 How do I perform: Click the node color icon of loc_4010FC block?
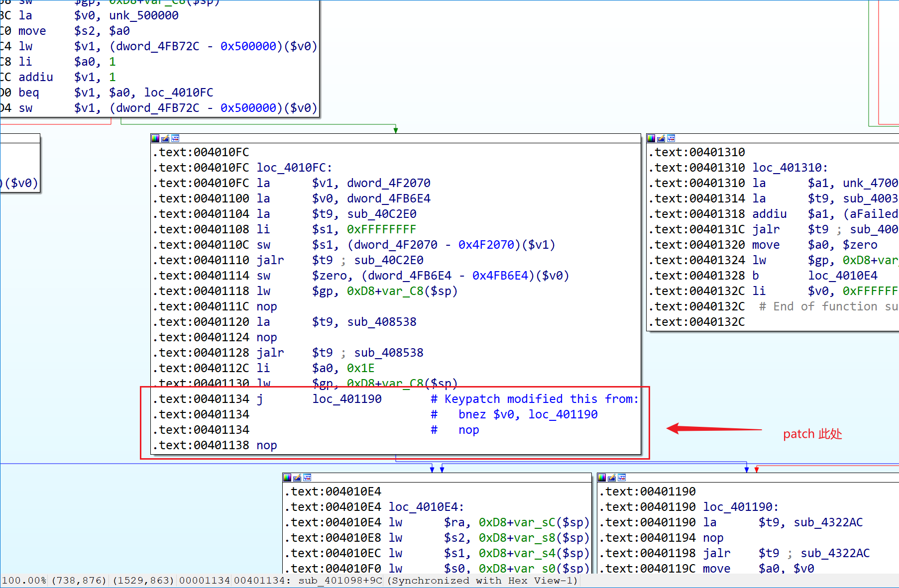[155, 138]
